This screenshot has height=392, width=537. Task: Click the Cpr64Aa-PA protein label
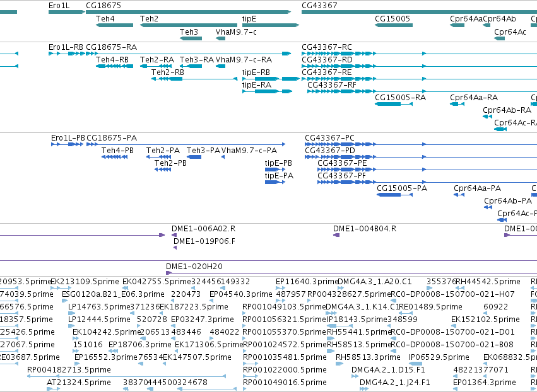coord(478,188)
